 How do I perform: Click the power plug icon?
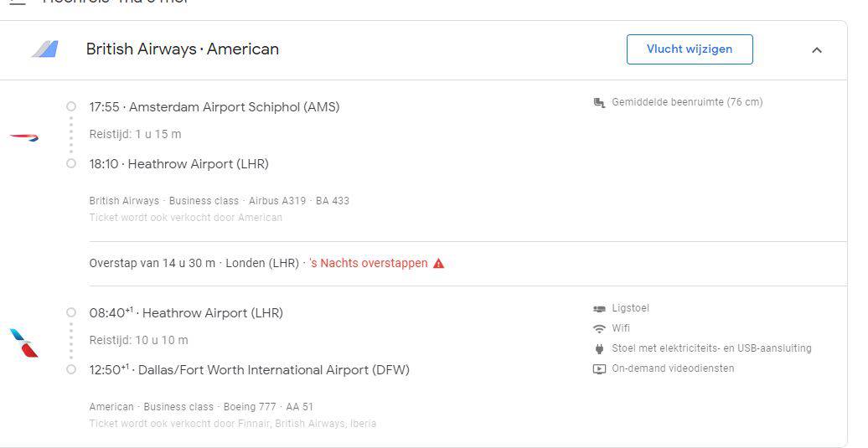click(x=599, y=348)
